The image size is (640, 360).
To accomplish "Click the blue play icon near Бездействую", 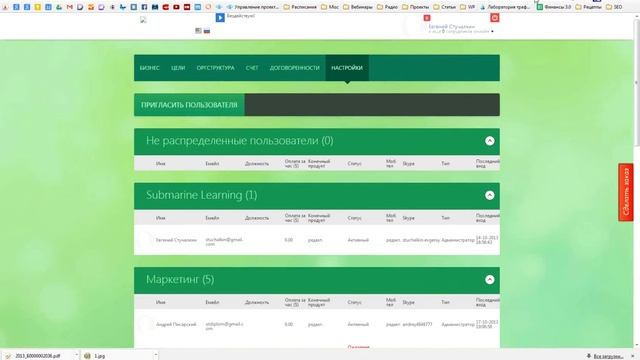I will click(x=220, y=18).
